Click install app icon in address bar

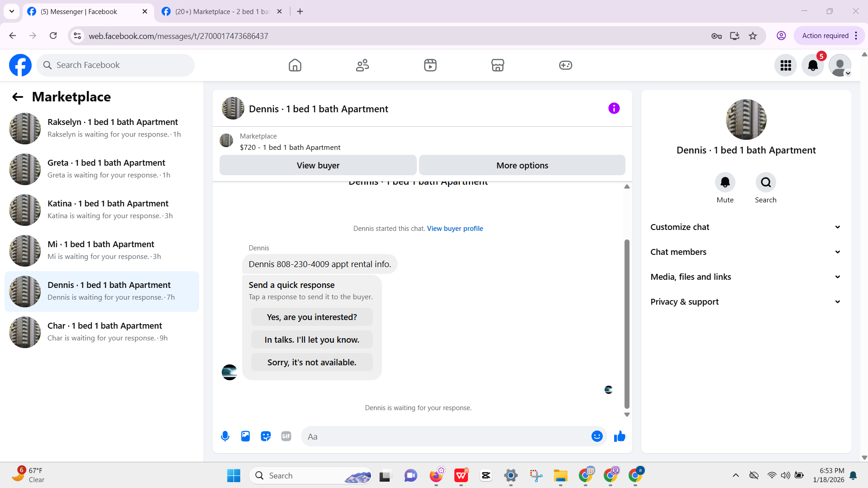(x=734, y=36)
